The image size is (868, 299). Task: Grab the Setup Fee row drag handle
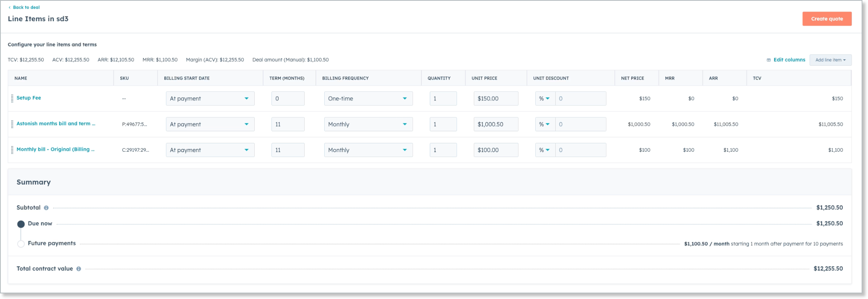tap(12, 98)
